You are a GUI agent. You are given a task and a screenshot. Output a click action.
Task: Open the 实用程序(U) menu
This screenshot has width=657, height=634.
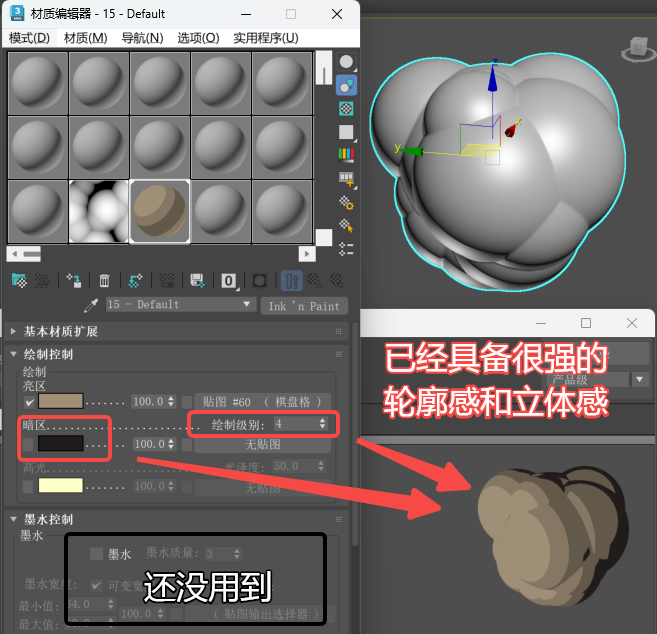point(265,38)
